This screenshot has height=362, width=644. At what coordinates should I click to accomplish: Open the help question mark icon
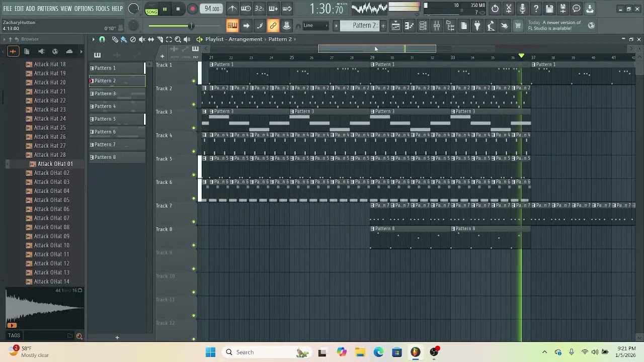click(536, 9)
